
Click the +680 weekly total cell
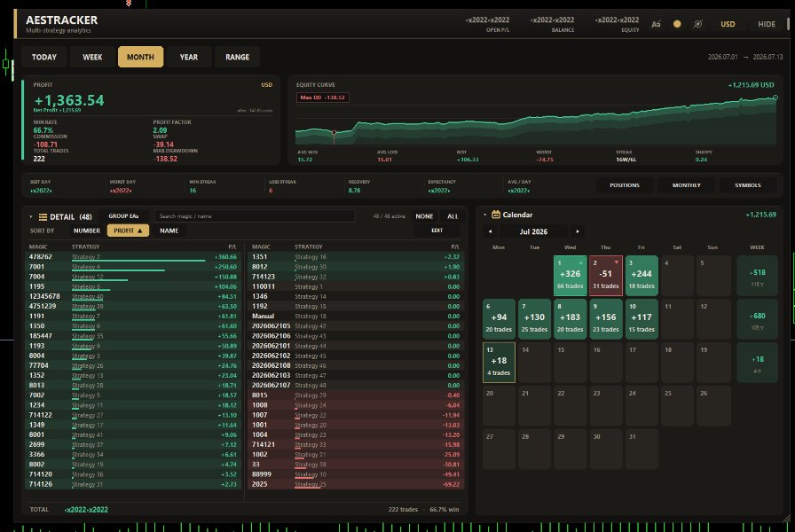point(757,318)
